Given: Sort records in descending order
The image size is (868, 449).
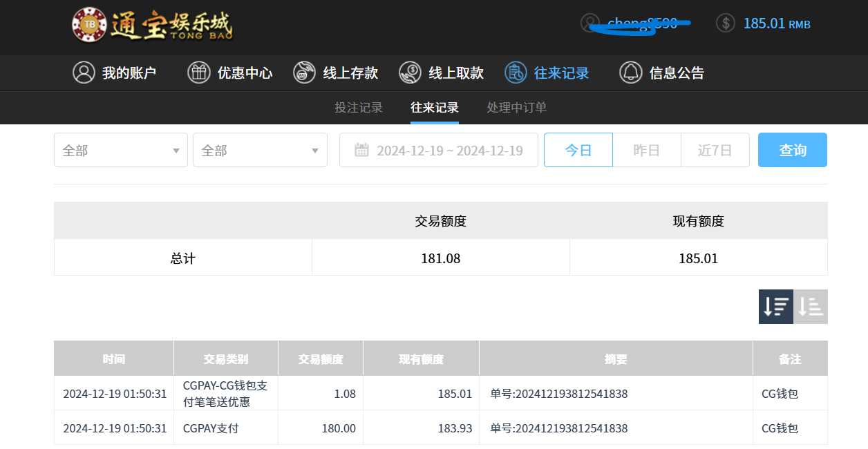Looking at the screenshot, I should pyautogui.click(x=775, y=307).
